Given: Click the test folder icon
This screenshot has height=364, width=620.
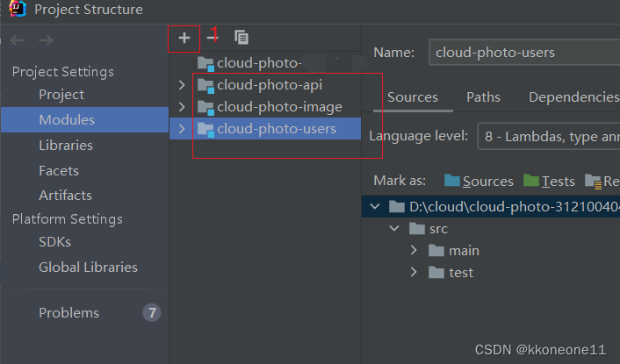Looking at the screenshot, I should [x=436, y=273].
